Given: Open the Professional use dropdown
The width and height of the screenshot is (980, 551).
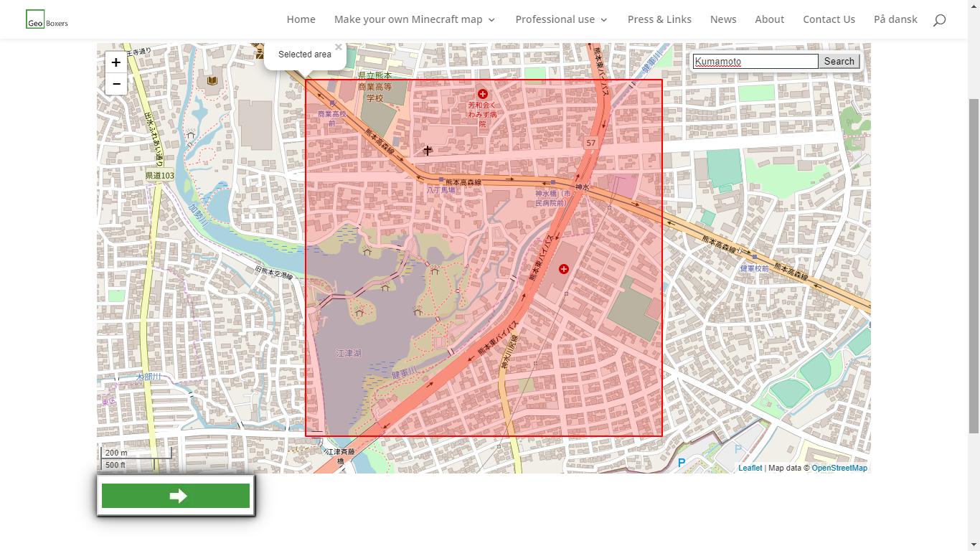Looking at the screenshot, I should (556, 19).
